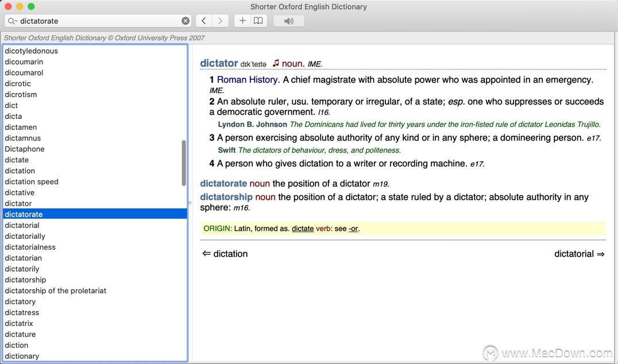This screenshot has height=364, width=618.
Task: Select 'dictatorian' in the word list
Action: (x=95, y=258)
